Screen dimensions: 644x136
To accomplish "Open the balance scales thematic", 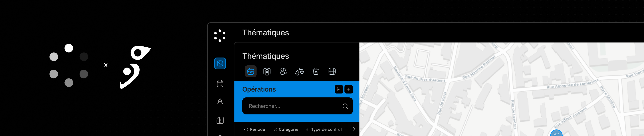I will tap(299, 71).
